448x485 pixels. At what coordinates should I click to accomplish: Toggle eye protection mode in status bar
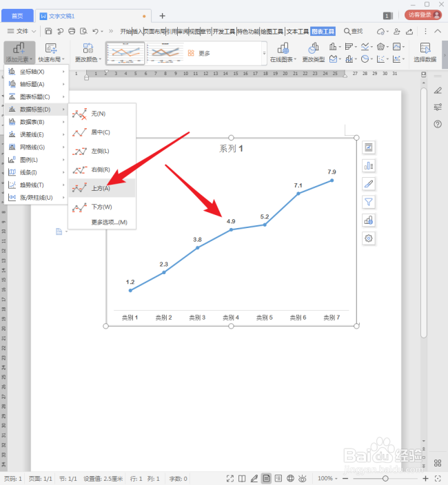tap(303, 479)
